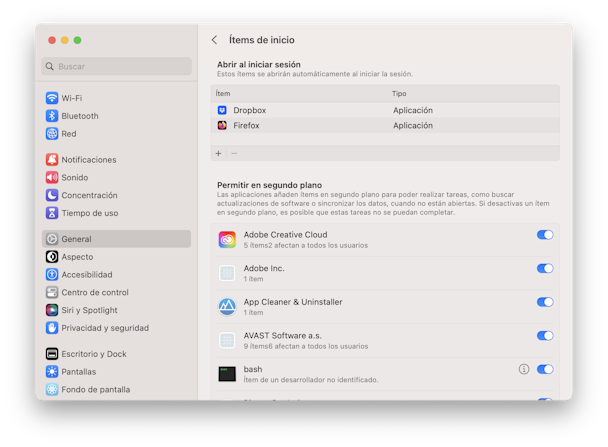Open Tiempo de uso hourglass icon
Viewport: 608px width, 447px height.
(52, 213)
